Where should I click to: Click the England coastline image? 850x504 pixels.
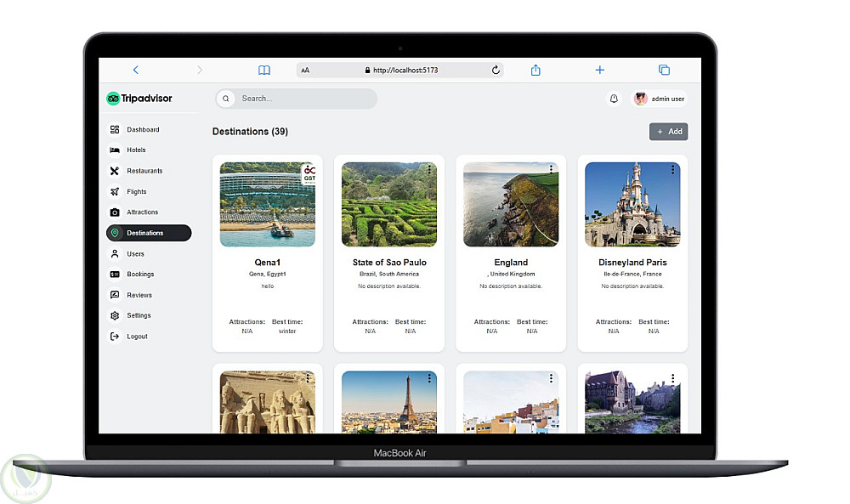[511, 204]
